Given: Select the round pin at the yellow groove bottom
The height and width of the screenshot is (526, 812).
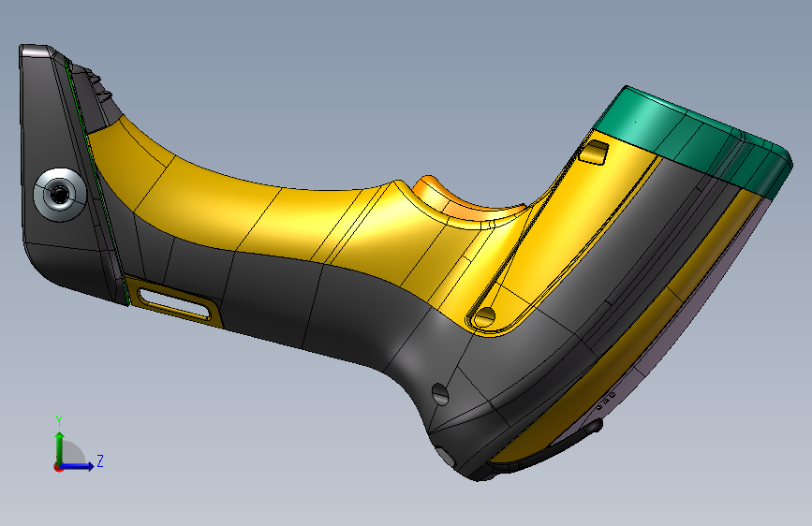Looking at the screenshot, I should pos(484,315).
